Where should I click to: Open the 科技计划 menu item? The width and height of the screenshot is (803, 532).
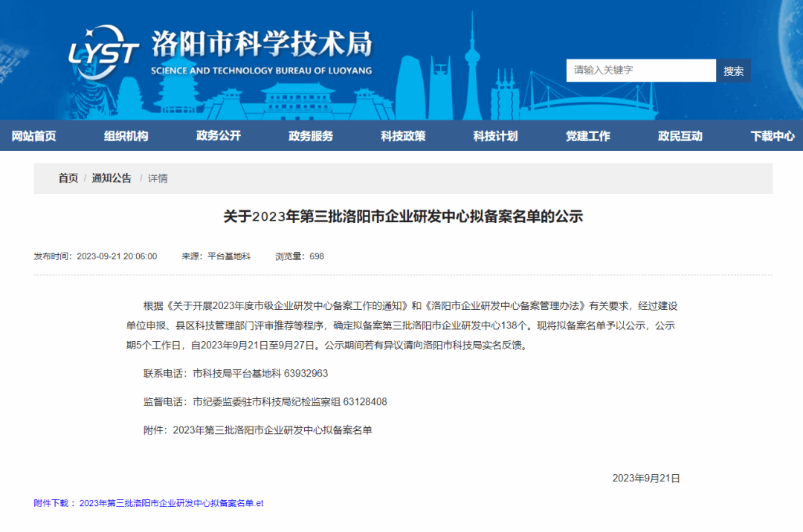tap(495, 136)
